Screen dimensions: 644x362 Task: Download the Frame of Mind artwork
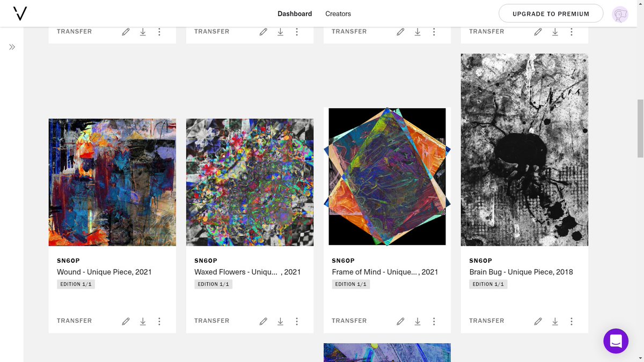(x=418, y=321)
